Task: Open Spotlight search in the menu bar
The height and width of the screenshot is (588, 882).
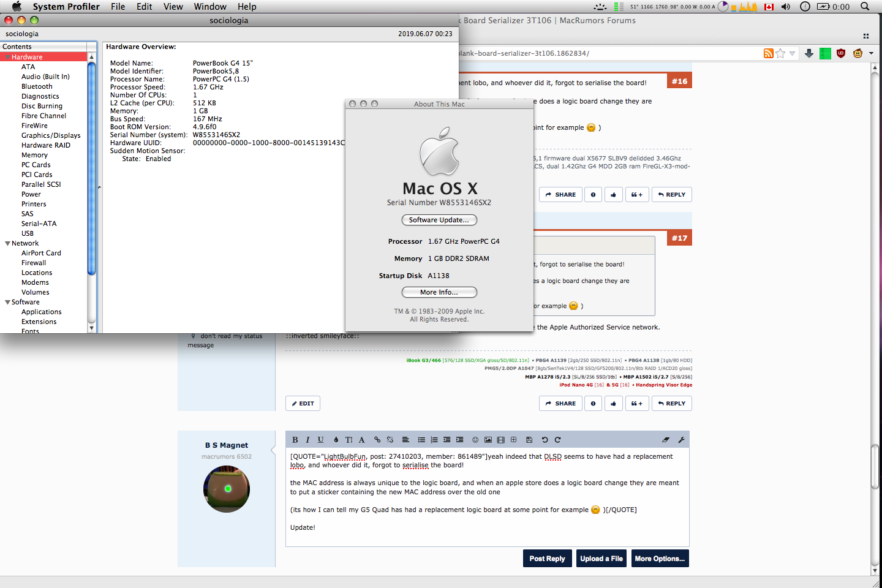Action: 865,7
